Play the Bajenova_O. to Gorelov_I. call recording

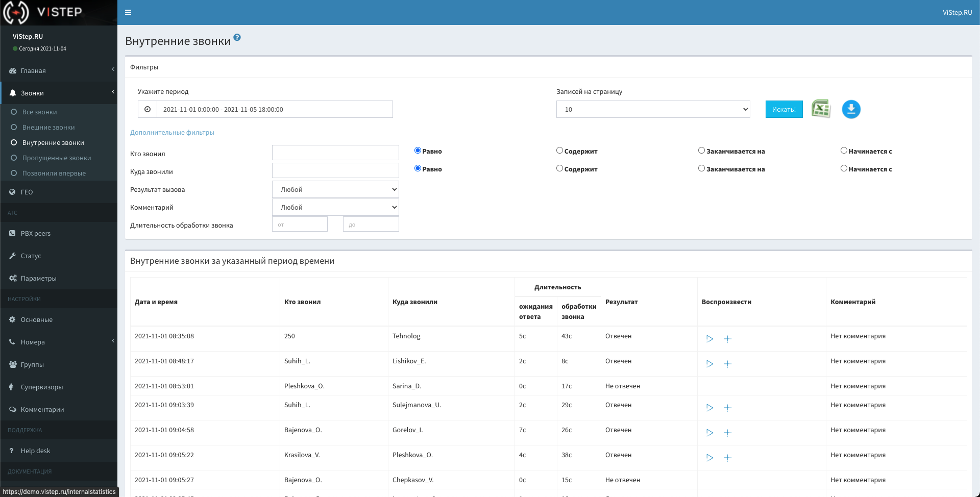pyautogui.click(x=709, y=433)
